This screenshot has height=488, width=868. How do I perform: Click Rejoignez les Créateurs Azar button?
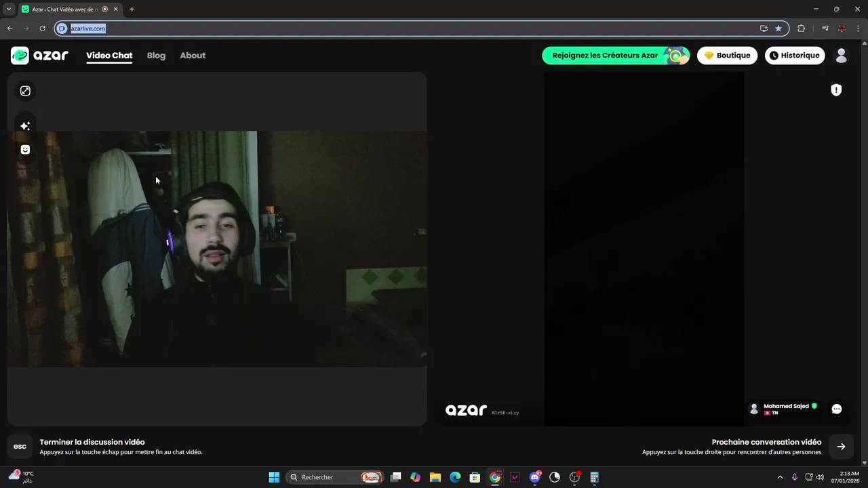(616, 56)
